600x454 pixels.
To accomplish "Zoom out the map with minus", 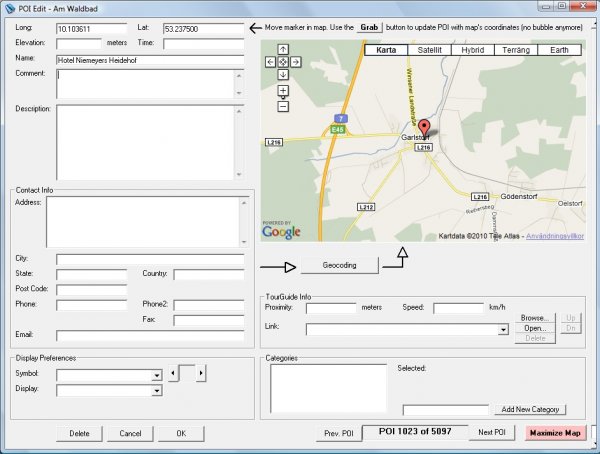I will click(x=283, y=106).
